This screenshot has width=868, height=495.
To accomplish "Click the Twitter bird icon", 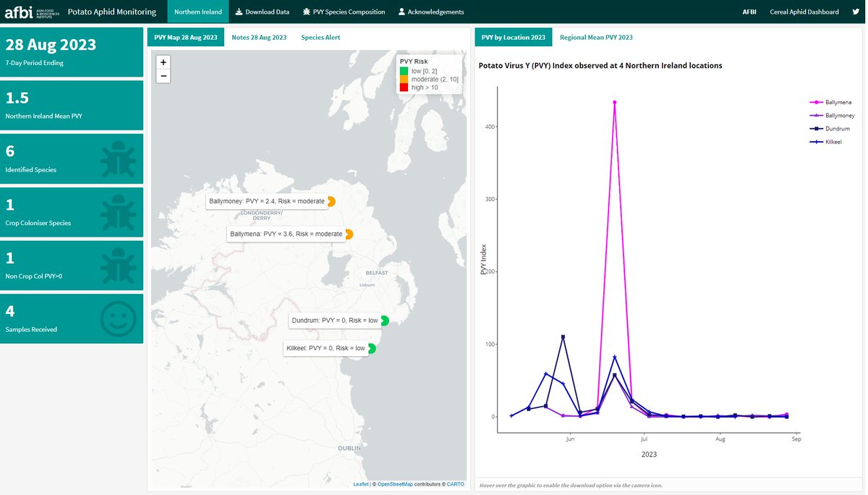I will coord(854,12).
